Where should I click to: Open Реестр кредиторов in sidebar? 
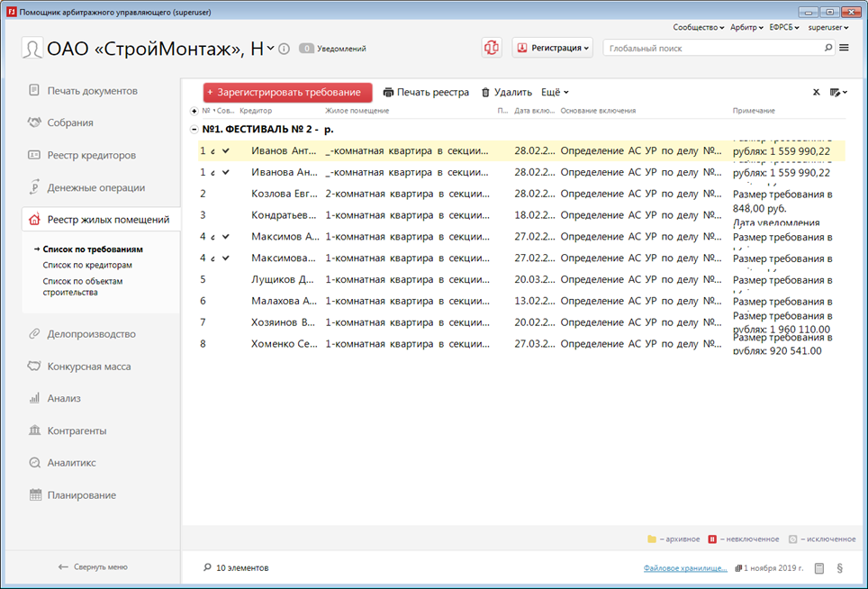(x=91, y=155)
